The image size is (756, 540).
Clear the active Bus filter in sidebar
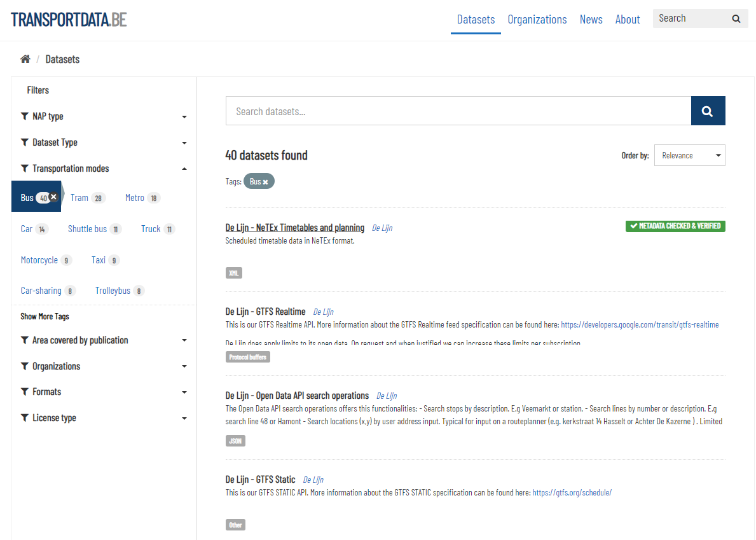point(54,197)
